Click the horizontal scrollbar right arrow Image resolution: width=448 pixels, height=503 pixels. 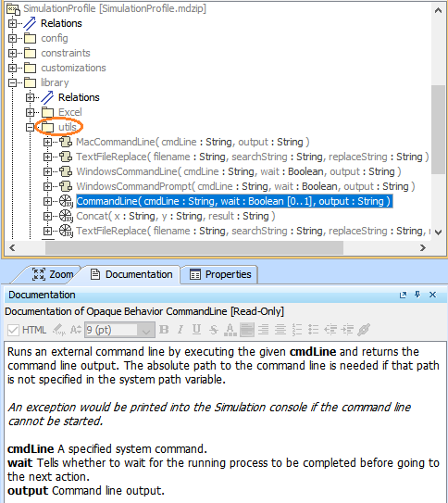(423, 247)
